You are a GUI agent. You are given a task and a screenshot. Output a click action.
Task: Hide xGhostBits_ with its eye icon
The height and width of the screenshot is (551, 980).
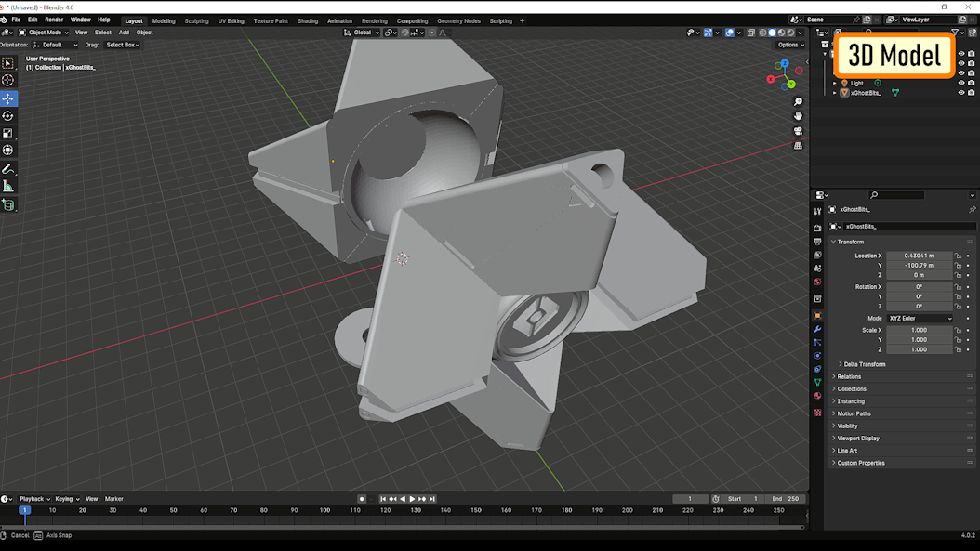(x=961, y=93)
